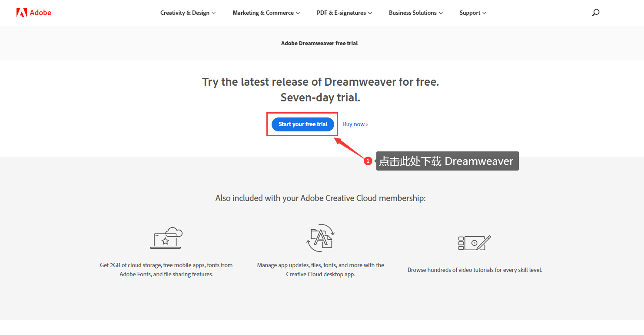This screenshot has height=335, width=644.
Task: Open the search magnifier icon
Action: pyautogui.click(x=596, y=13)
